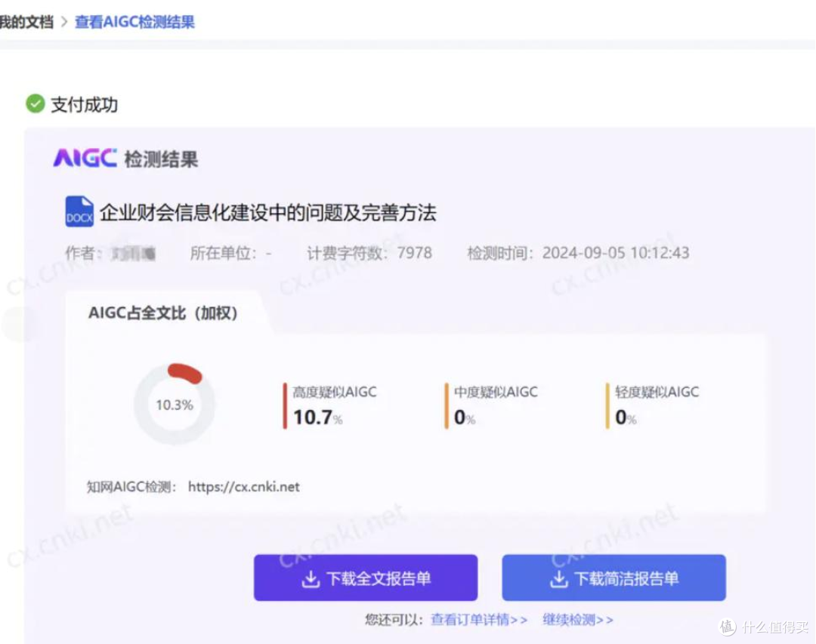This screenshot has width=816, height=644.
Task: Open the 我的文档 breadcrumb
Action: click(x=26, y=22)
